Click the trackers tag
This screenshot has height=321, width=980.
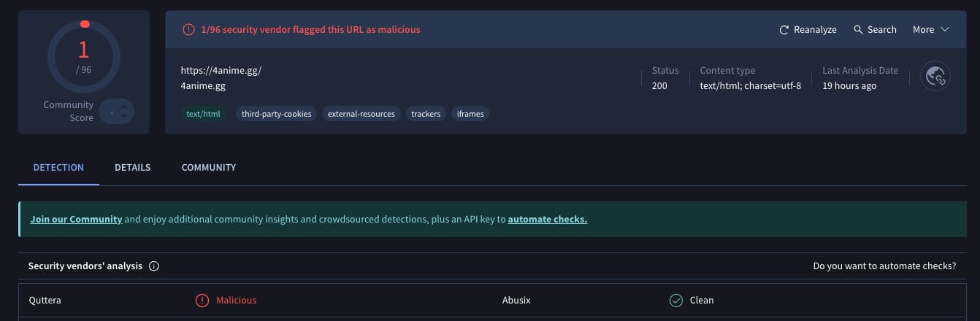(x=426, y=114)
